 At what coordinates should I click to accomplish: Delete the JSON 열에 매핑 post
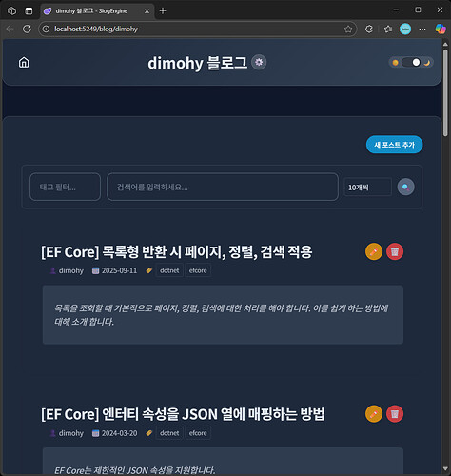point(395,414)
